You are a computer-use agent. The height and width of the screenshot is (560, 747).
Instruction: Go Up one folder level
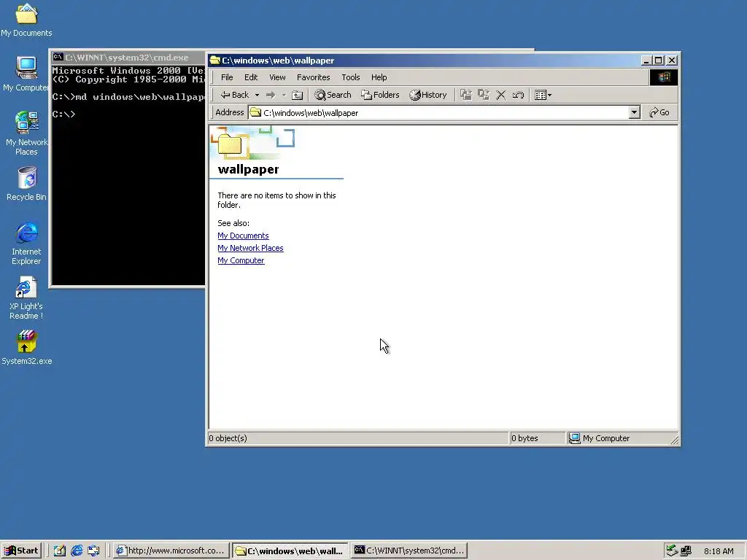click(298, 95)
